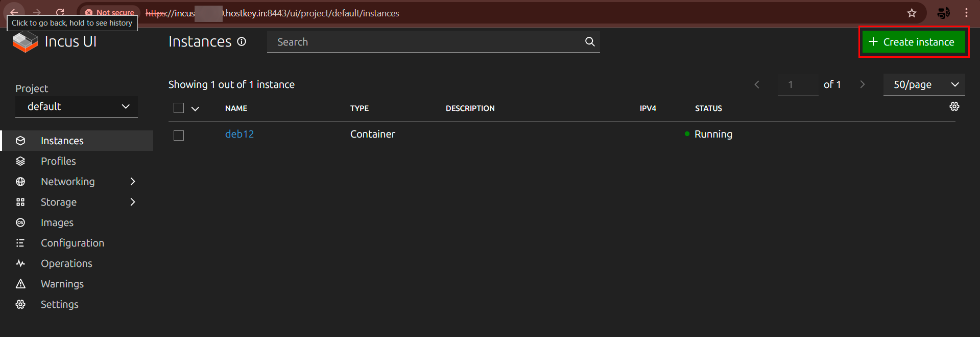980x337 pixels.
Task: Click the magnifier icon in search box
Action: tap(589, 42)
